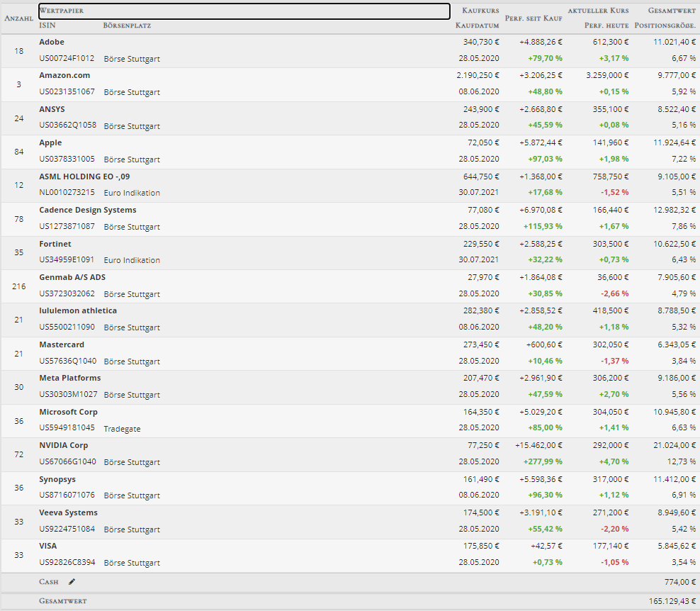700x611 pixels.
Task: Click NVIDIA position size 12,73 %
Action: [x=682, y=462]
